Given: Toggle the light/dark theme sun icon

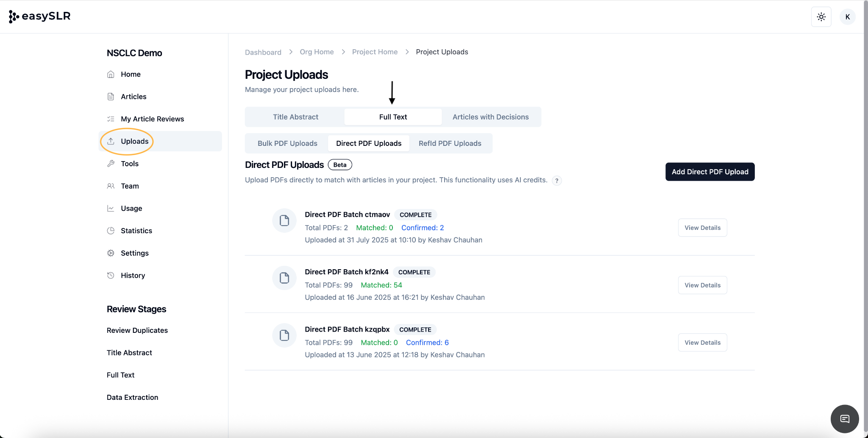Looking at the screenshot, I should tap(821, 17).
